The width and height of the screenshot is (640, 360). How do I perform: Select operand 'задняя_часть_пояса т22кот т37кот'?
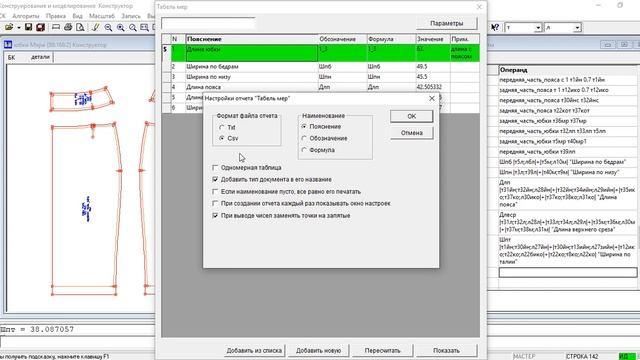(x=568, y=111)
